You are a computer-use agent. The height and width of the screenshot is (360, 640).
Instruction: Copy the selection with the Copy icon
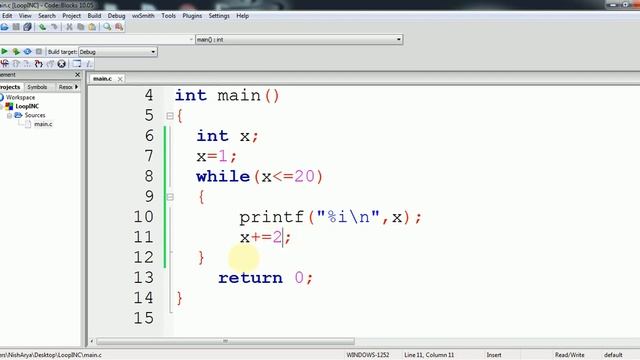(x=80, y=27)
